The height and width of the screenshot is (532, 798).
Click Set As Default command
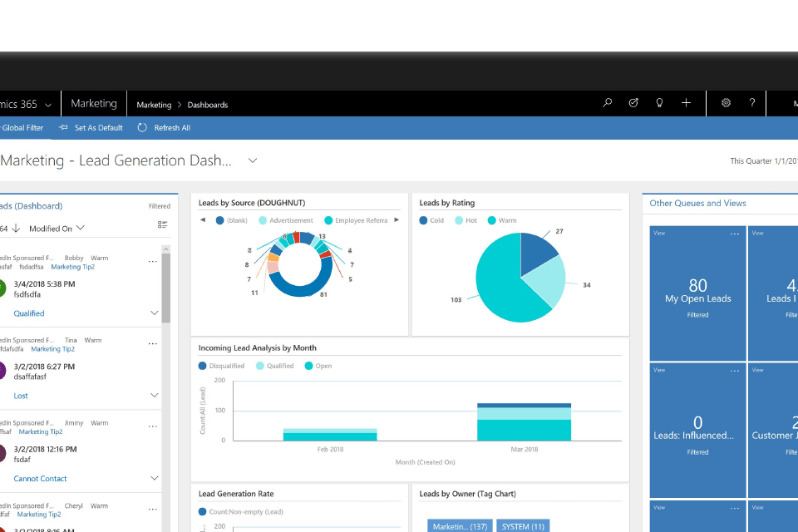click(x=98, y=128)
